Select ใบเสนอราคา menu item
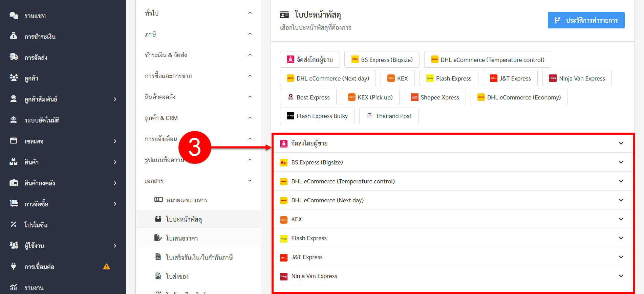The image size is (644, 294). (198, 238)
